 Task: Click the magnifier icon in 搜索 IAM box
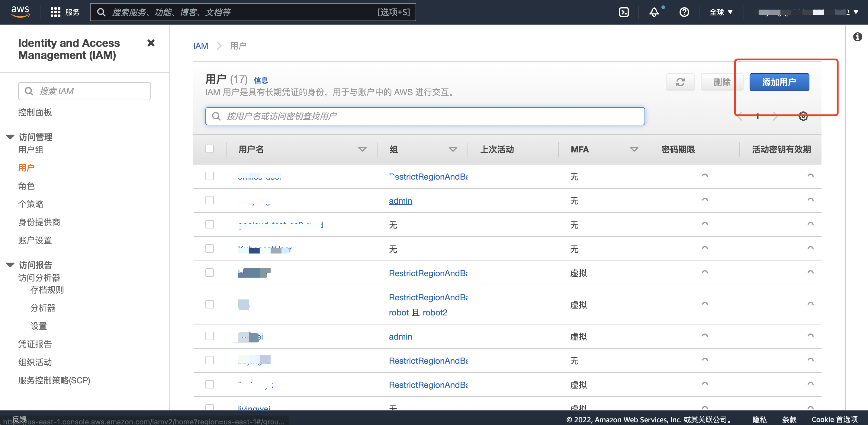point(29,91)
